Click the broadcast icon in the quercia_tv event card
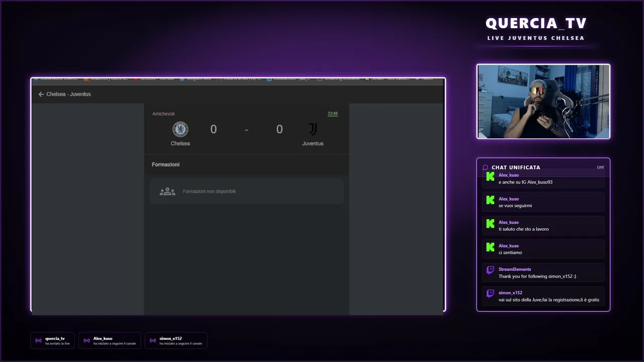The height and width of the screenshot is (362, 644). (38, 341)
